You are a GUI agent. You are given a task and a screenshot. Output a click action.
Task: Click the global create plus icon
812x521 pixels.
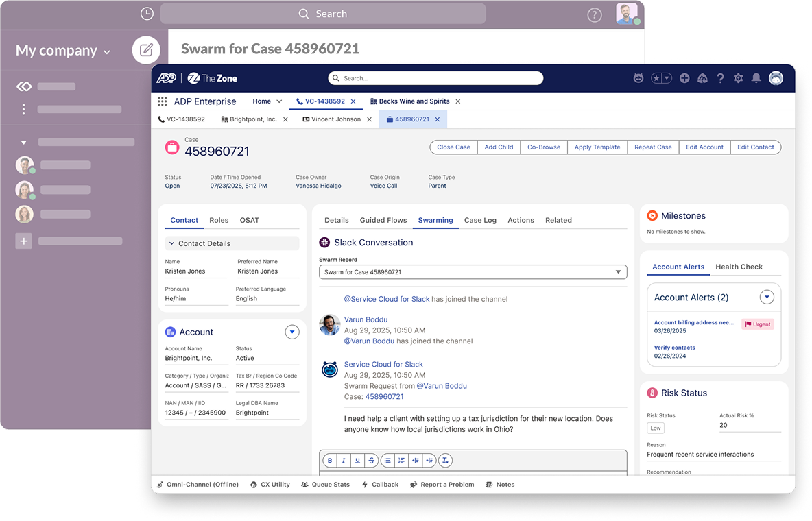[684, 78]
